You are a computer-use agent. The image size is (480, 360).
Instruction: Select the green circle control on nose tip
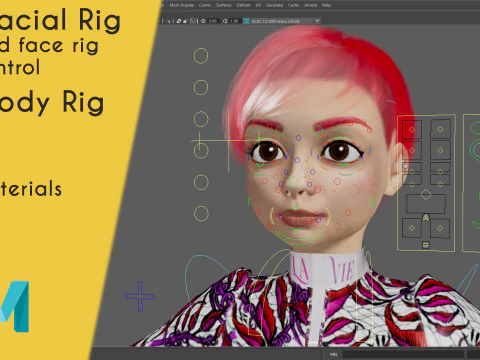(293, 182)
